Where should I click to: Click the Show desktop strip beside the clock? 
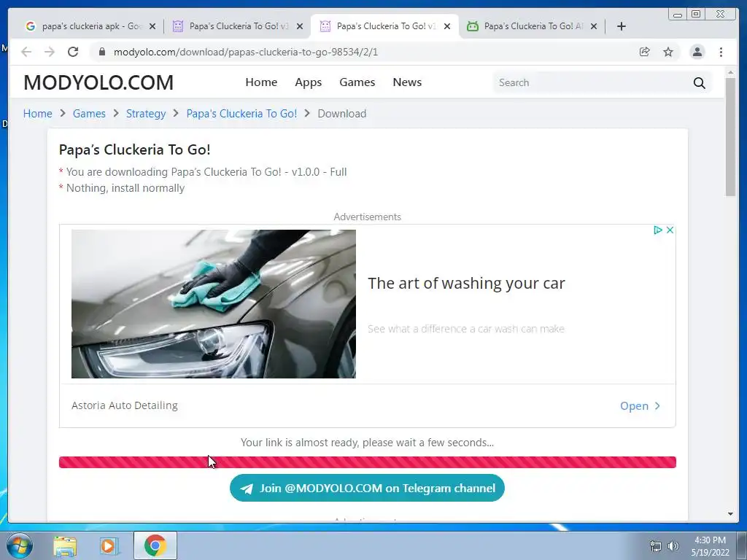[x=742, y=545]
